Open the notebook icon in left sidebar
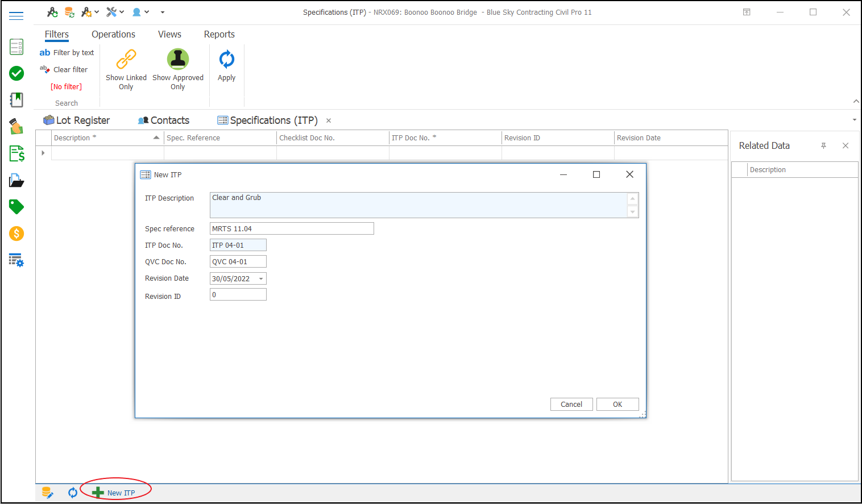The width and height of the screenshot is (862, 504). 16,100
